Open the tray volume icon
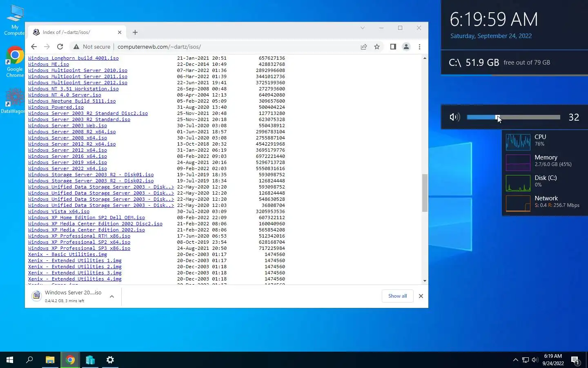The height and width of the screenshot is (368, 588). click(535, 360)
